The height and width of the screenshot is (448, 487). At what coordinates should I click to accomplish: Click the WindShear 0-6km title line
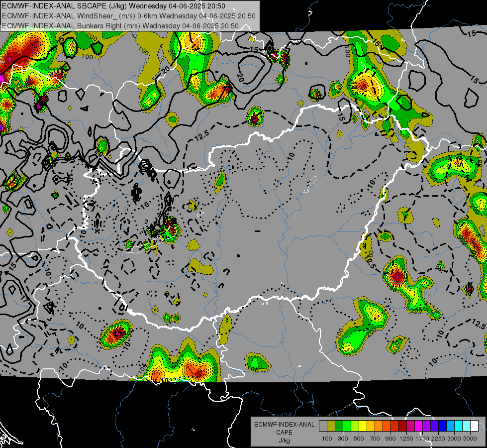coord(128,16)
